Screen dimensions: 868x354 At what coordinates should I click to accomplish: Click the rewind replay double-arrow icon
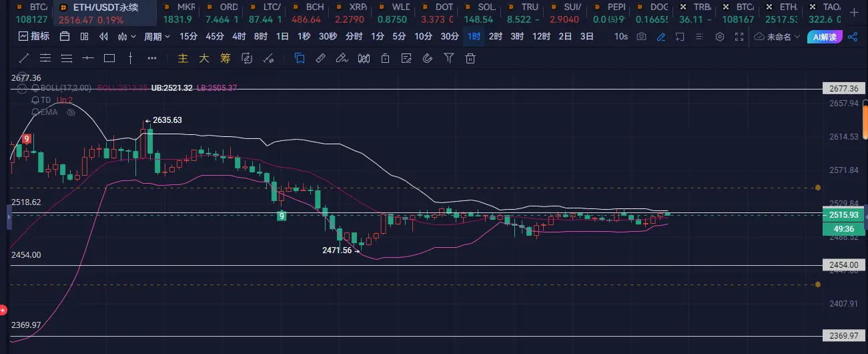[103, 37]
